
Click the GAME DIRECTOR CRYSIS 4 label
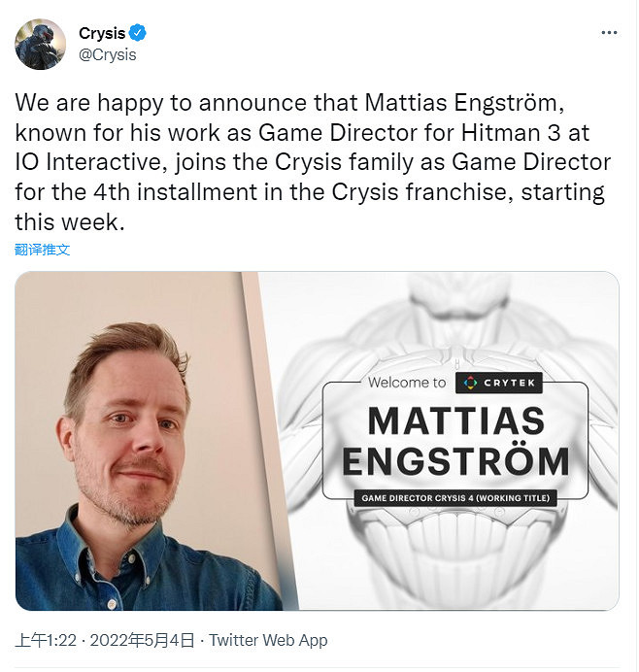tap(455, 498)
